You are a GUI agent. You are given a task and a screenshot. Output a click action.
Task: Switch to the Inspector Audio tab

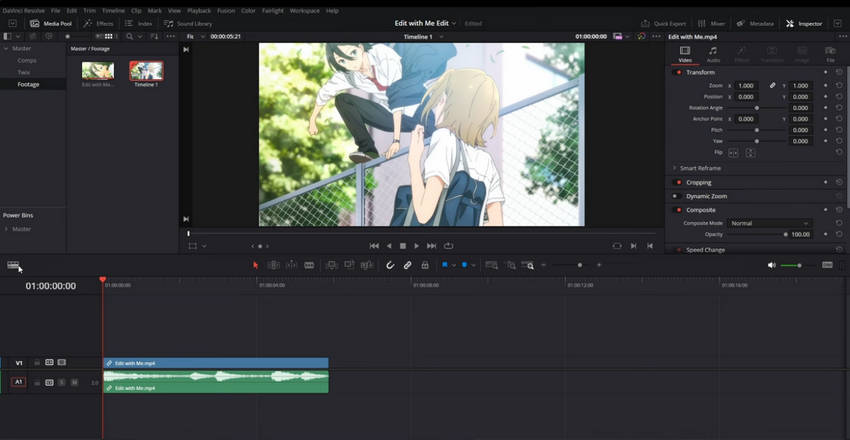[713, 54]
